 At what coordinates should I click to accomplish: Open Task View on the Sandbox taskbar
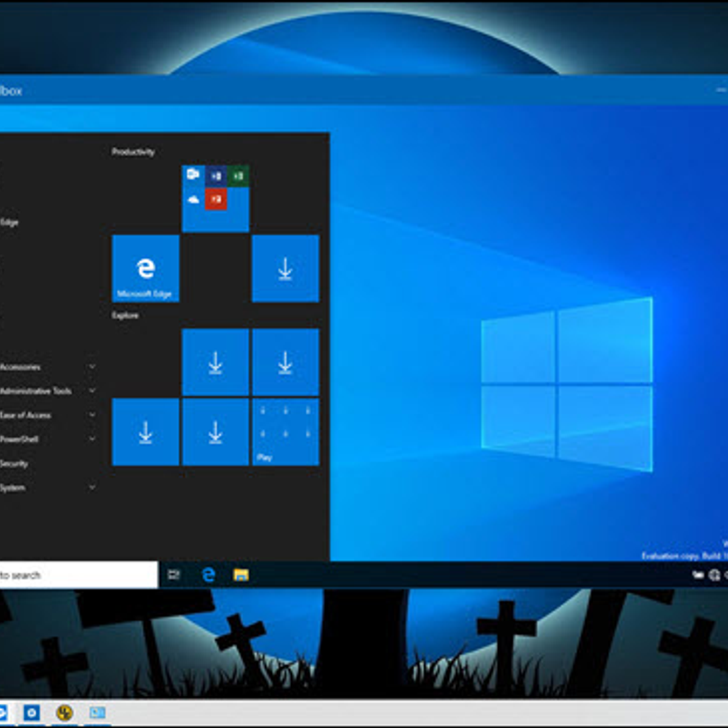coord(174,575)
